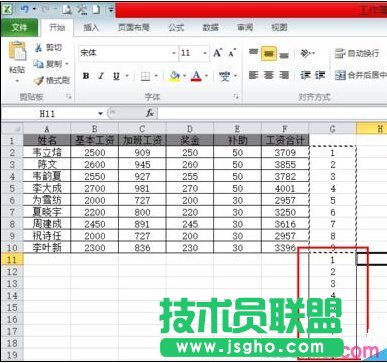
Task: Expand the Paste options arrow
Action: coord(17,81)
